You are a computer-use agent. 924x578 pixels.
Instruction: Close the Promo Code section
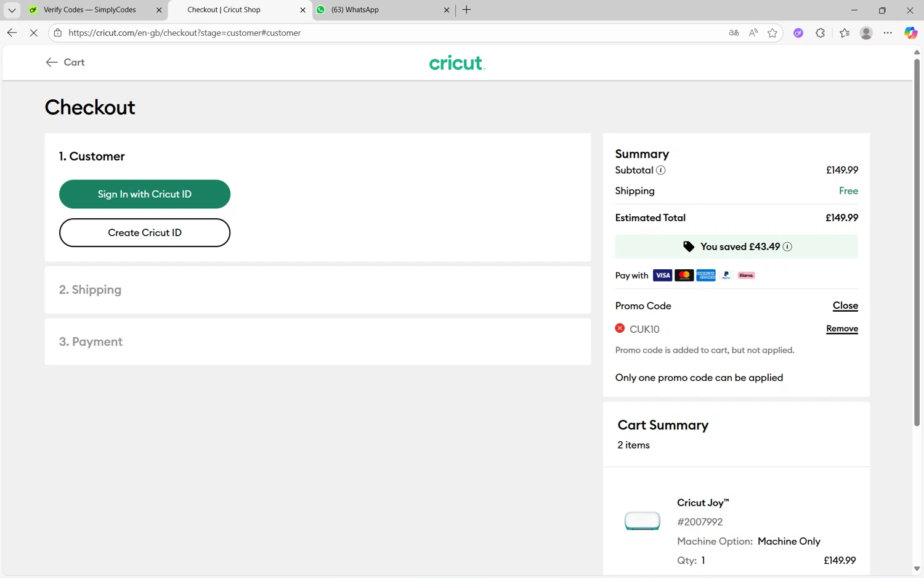point(845,306)
